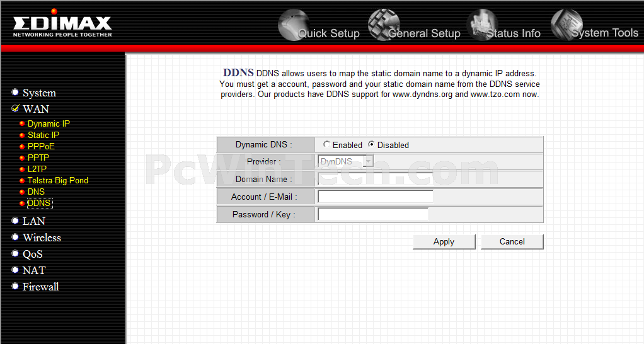Open the LAN menu section

(x=33, y=221)
